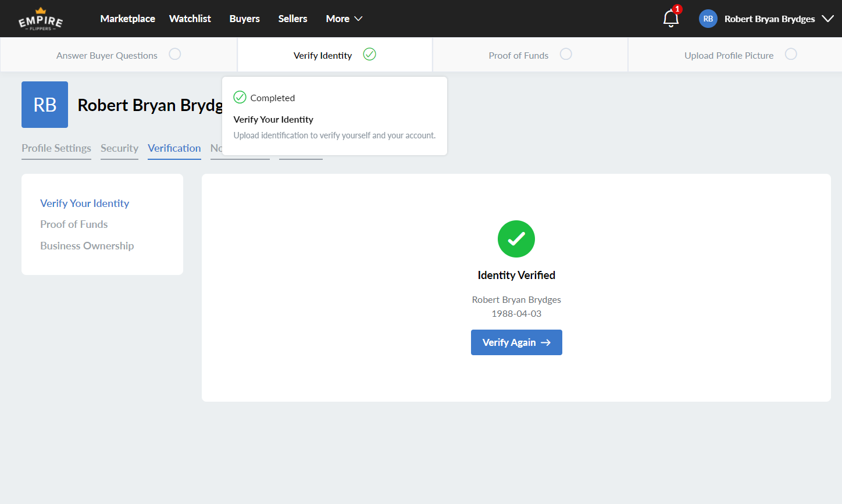Open the Sellers menu item
Image resolution: width=842 pixels, height=504 pixels.
tap(292, 19)
